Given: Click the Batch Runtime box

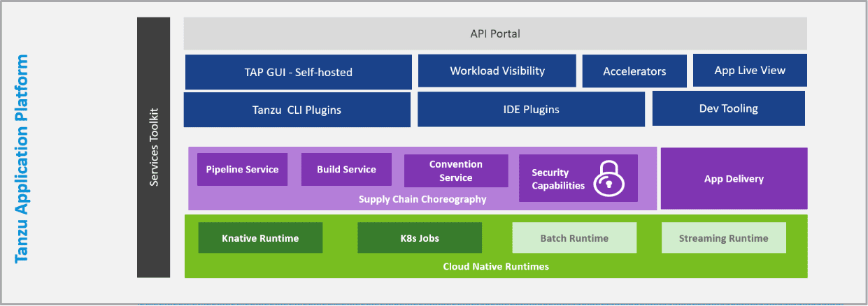Looking at the screenshot, I should [x=574, y=238].
